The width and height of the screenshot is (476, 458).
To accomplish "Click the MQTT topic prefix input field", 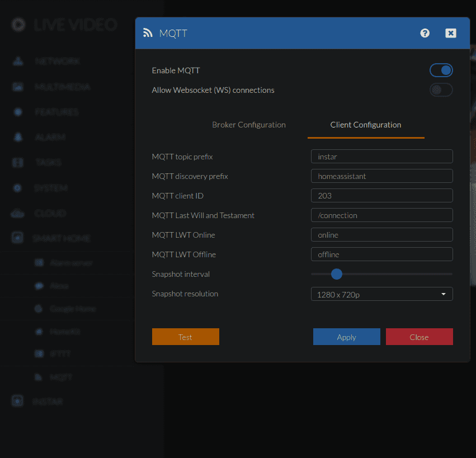I will point(381,157).
